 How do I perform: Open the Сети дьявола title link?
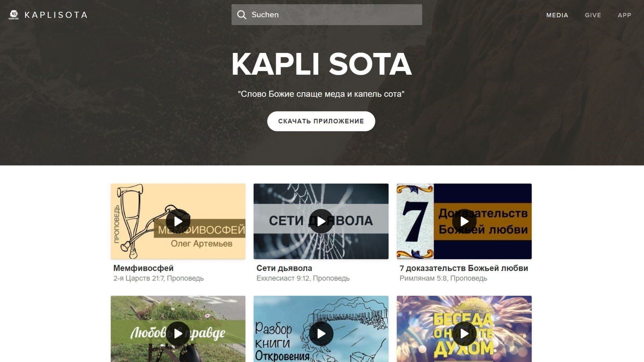coord(284,268)
